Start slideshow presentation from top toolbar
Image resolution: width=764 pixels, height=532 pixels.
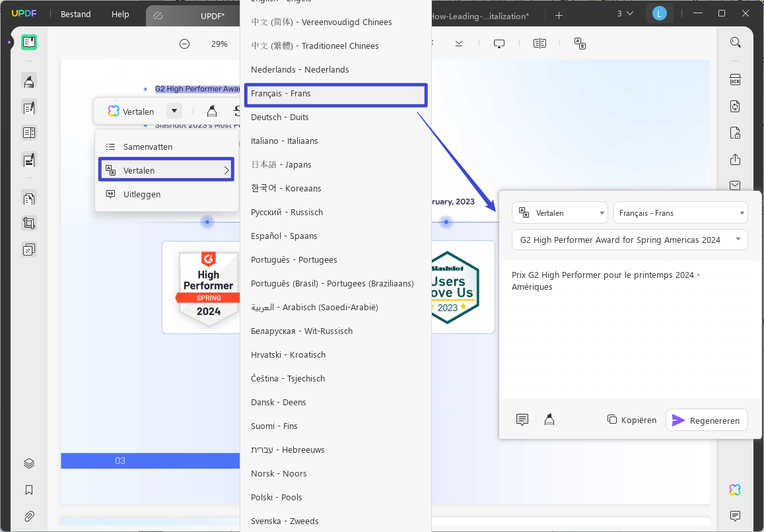[x=499, y=44]
